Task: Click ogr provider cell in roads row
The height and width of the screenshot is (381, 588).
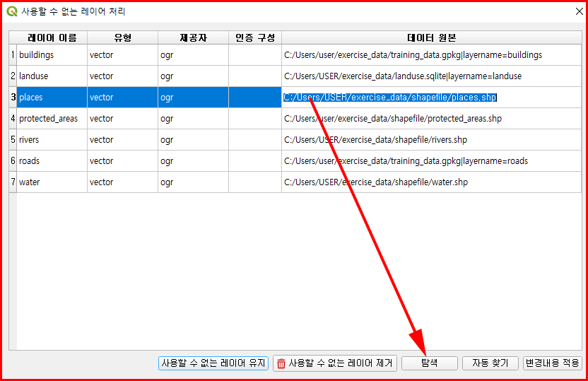Action: [193, 161]
